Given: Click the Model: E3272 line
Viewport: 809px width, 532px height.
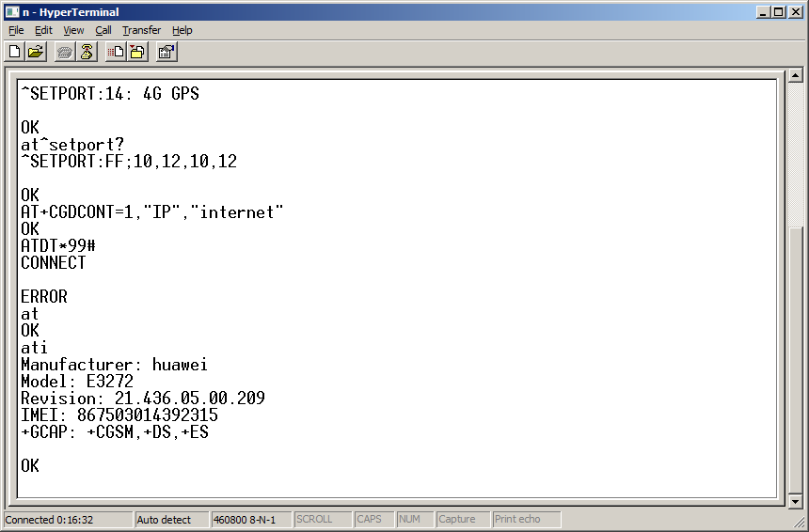Looking at the screenshot, I should tap(77, 382).
